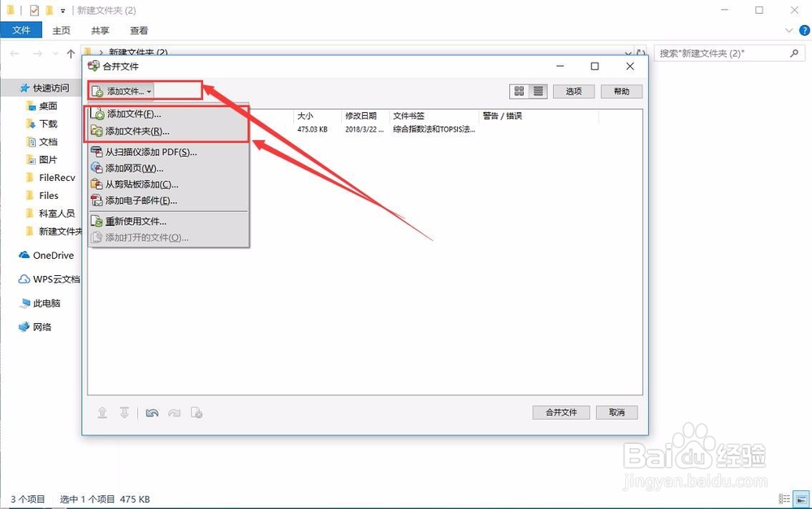Select 此电脑 in navigation pane
Screen dimensions: 812x509
[46, 303]
